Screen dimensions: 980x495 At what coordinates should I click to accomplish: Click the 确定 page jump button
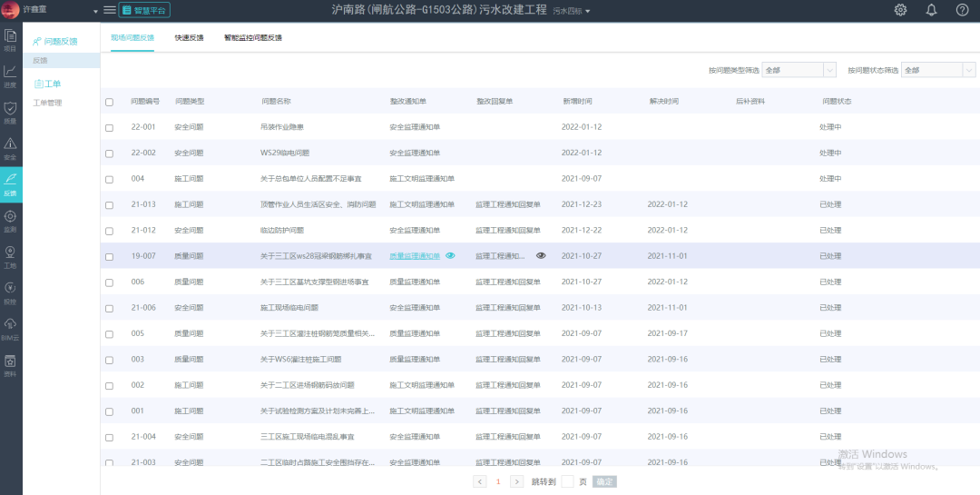(x=604, y=482)
